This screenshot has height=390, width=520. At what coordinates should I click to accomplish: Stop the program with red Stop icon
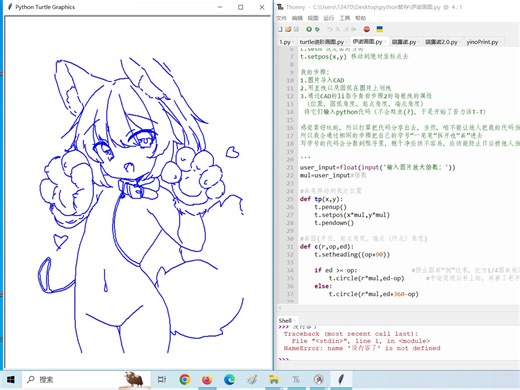pos(367,29)
